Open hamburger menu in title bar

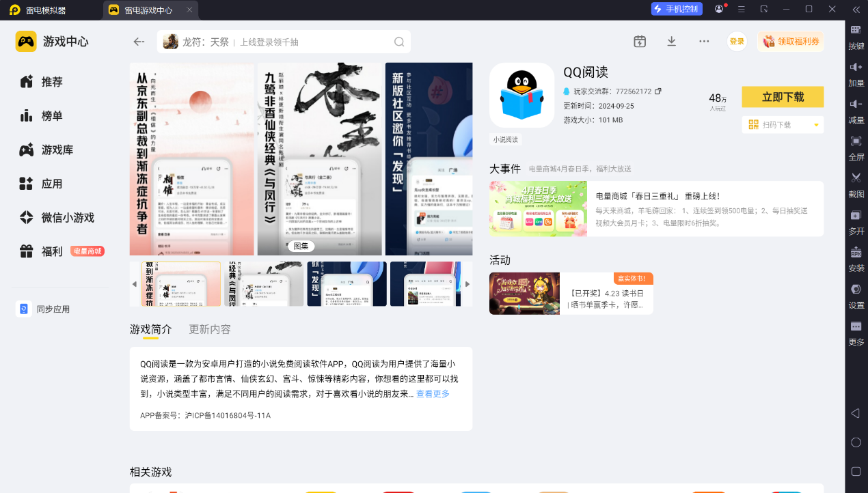click(742, 9)
